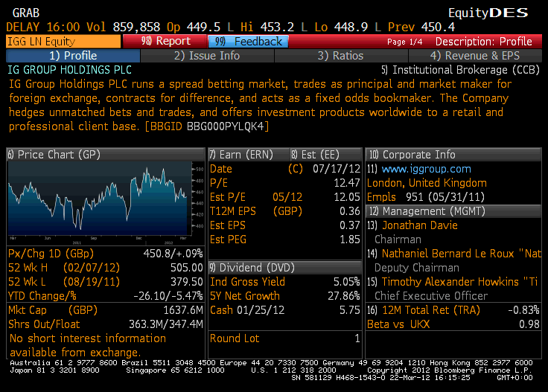Click the P/E 12.47 value
The width and height of the screenshot is (548, 392).
[x=347, y=183]
